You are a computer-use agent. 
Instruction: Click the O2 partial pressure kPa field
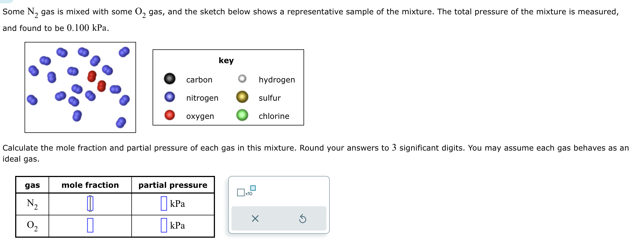(x=163, y=226)
